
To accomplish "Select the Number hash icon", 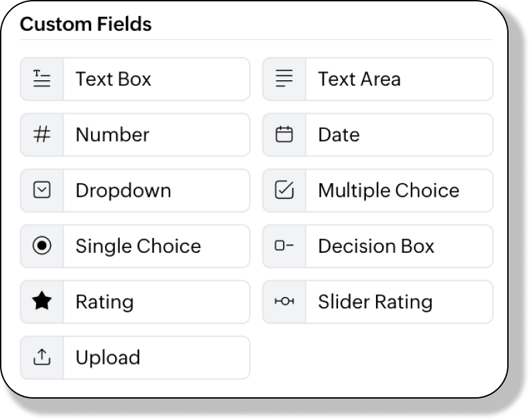I will point(42,134).
